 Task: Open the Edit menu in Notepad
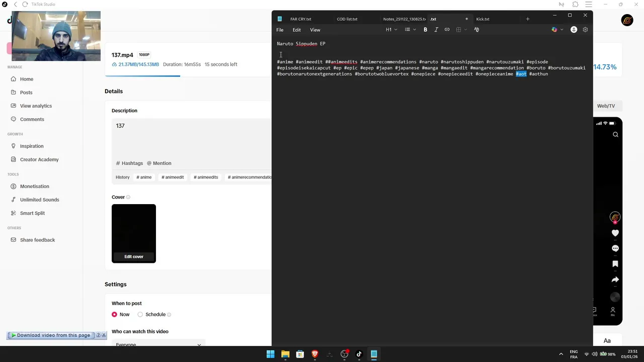click(297, 30)
